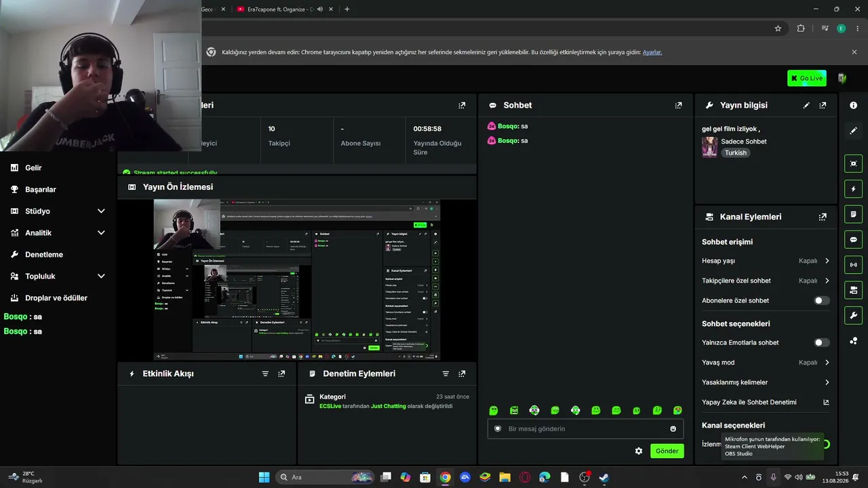This screenshot has width=868, height=488.
Task: Click the Sadece Sohbet category name
Action: pos(744,142)
